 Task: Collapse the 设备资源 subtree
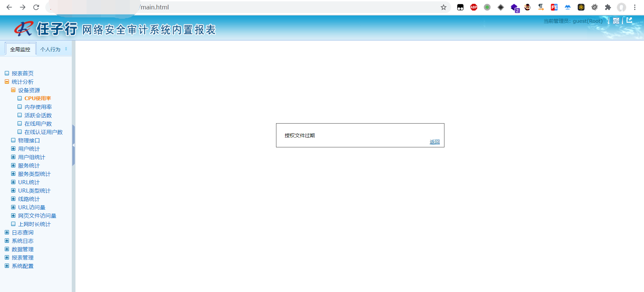coord(13,90)
